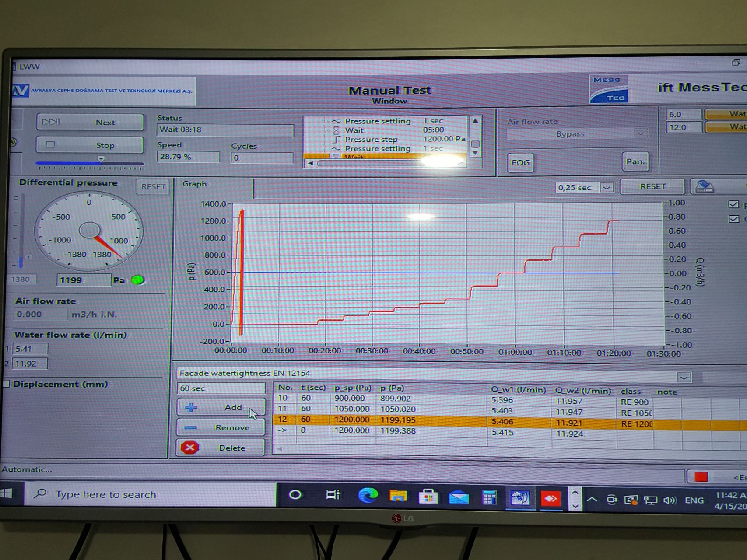Expand the 0,25 sec interval dropdown

pos(607,188)
